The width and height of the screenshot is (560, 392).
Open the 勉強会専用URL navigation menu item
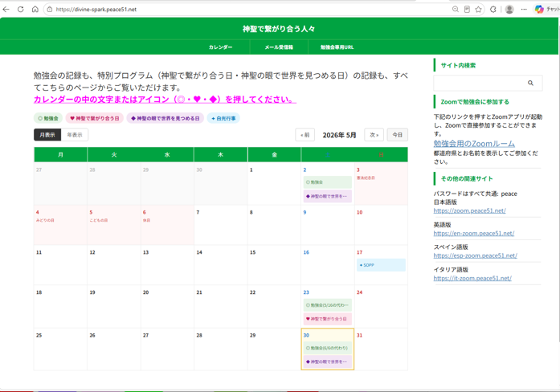[x=337, y=47]
